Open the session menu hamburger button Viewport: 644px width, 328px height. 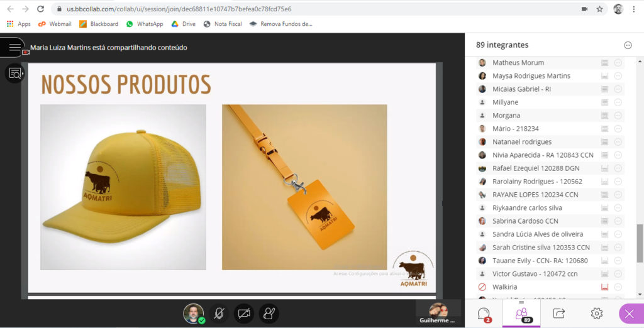(x=14, y=47)
